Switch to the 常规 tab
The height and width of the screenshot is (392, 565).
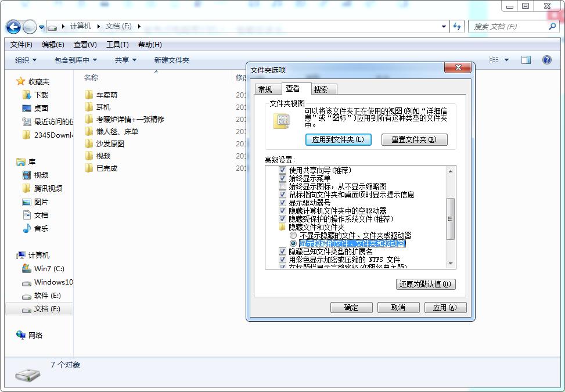coord(267,89)
